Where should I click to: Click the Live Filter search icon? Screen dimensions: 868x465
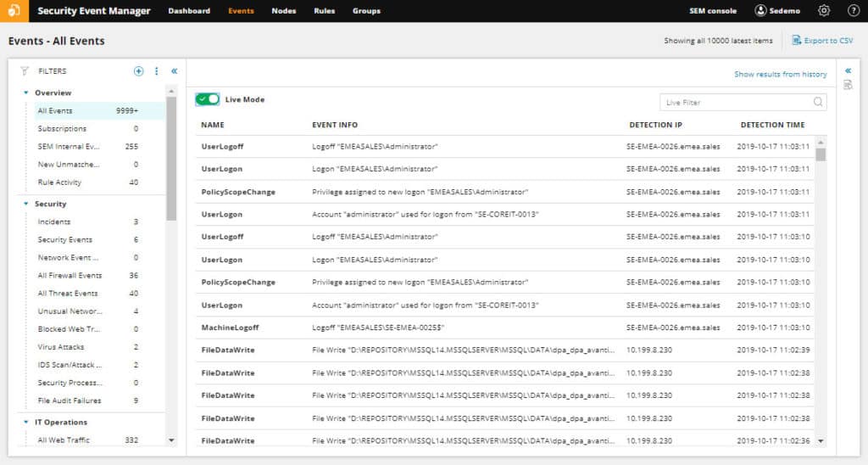click(x=818, y=102)
